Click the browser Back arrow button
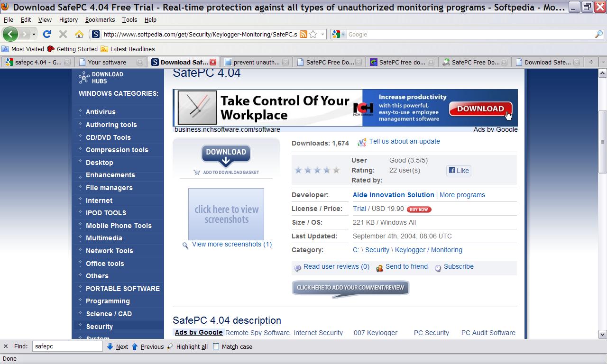Image resolution: width=607 pixels, height=364 pixels. [x=10, y=34]
